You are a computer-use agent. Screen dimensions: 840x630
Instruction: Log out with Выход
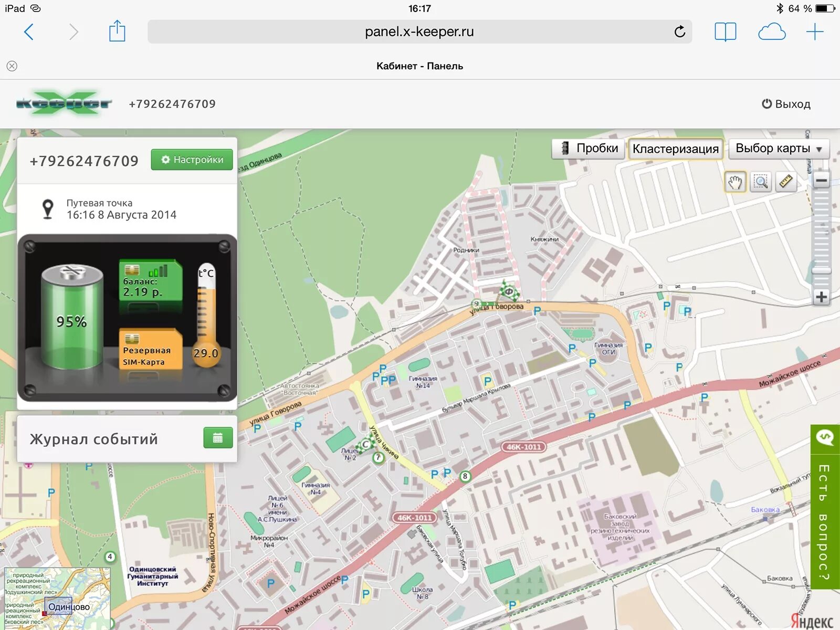pos(786,104)
